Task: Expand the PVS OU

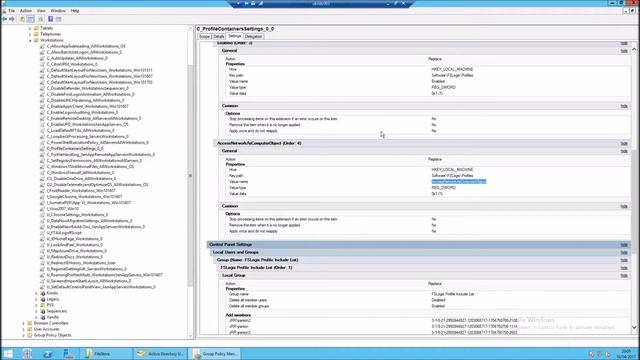Action: pyautogui.click(x=36, y=305)
